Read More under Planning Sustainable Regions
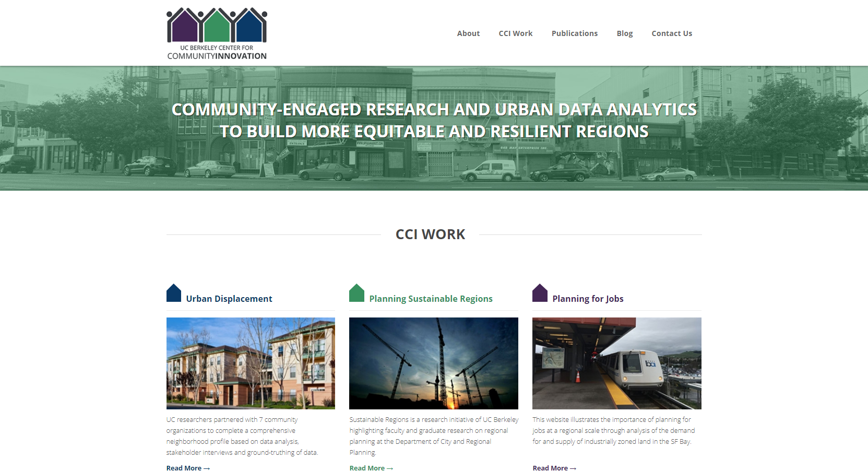 371,468
